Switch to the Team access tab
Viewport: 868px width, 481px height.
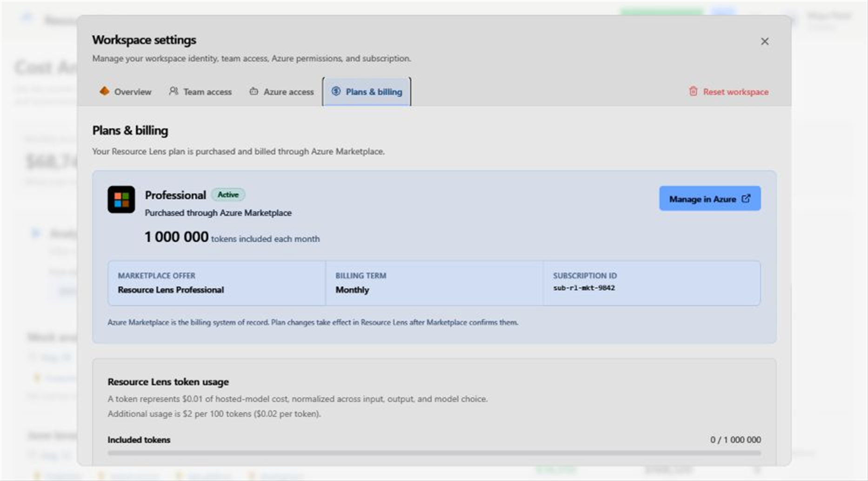(200, 92)
